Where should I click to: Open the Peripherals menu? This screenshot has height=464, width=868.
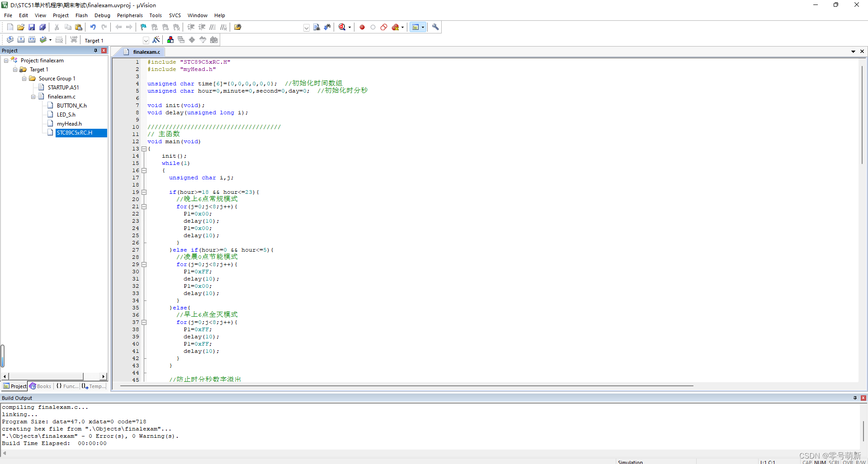[130, 15]
